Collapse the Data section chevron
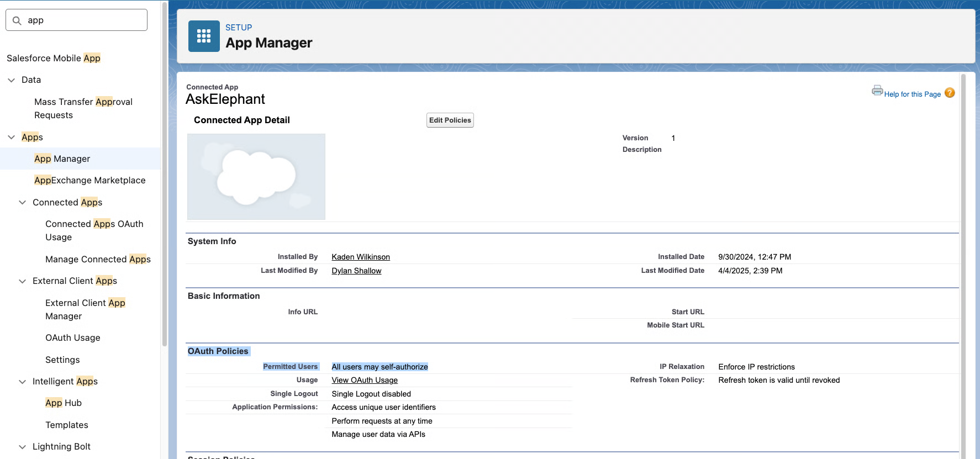980x459 pixels. point(11,80)
